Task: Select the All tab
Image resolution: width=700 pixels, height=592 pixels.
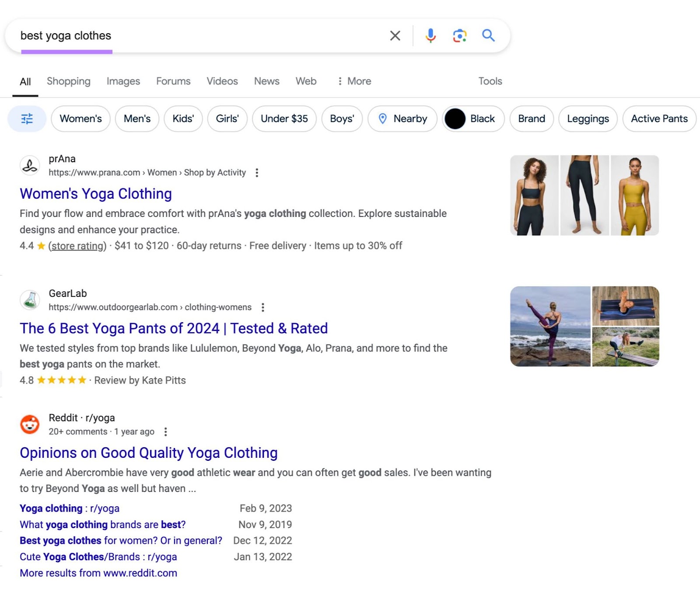Action: click(x=25, y=82)
